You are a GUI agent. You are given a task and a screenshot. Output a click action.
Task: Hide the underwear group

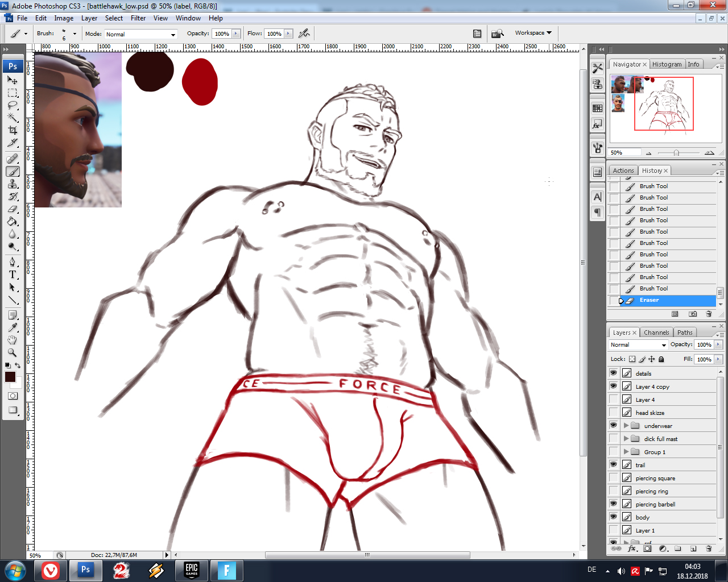click(x=613, y=425)
